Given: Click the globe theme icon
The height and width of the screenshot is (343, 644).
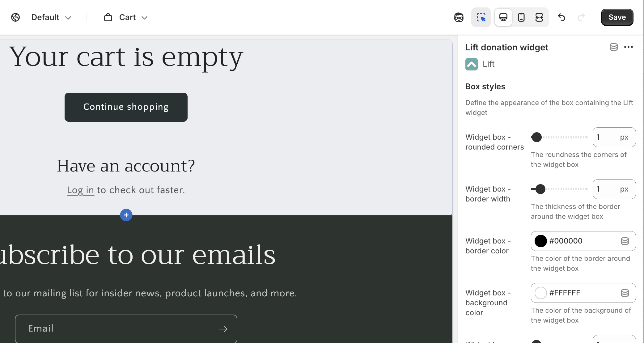Looking at the screenshot, I should point(15,17).
